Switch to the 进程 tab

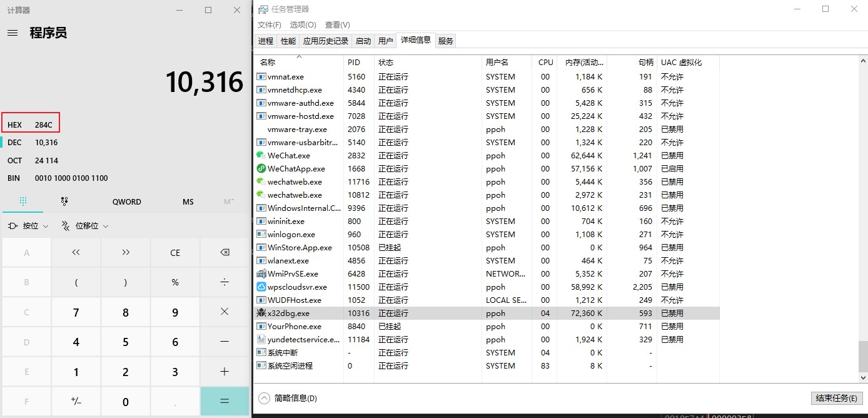click(x=266, y=41)
